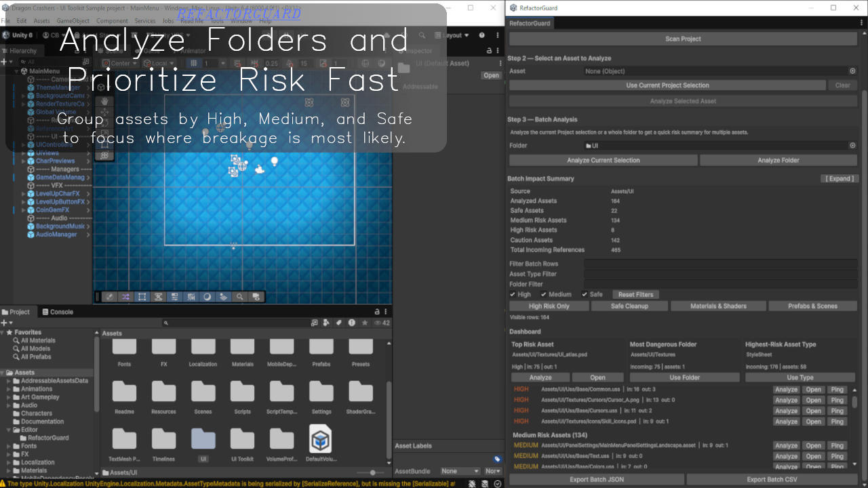Expand the LevelUpCharFX hierarchy item
This screenshot has height=488, width=868.
point(23,194)
